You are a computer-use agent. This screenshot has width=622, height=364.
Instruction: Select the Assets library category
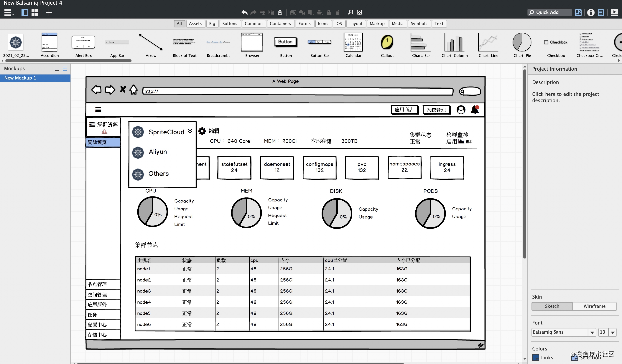click(195, 24)
